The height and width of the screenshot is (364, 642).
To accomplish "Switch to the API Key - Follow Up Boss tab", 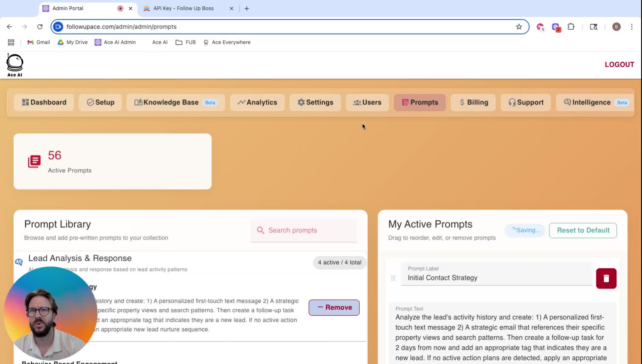I will coord(183,8).
